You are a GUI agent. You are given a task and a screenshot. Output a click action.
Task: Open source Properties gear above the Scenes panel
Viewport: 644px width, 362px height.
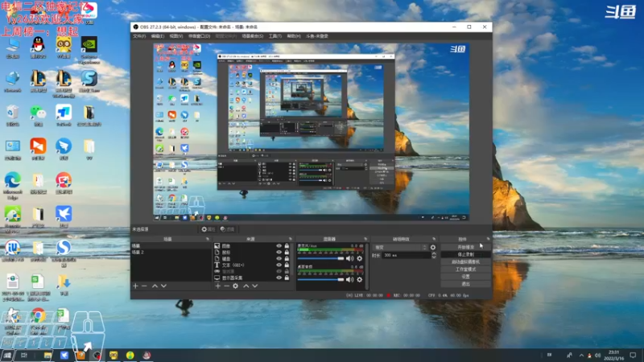coord(208,229)
